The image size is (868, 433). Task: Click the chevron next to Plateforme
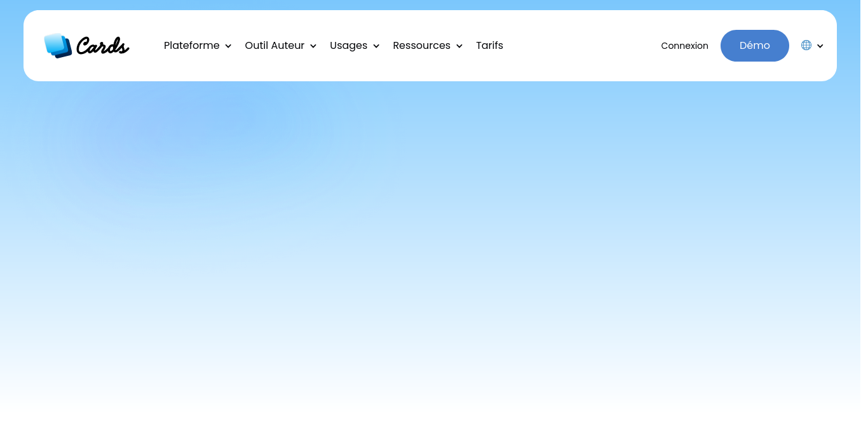(x=228, y=46)
